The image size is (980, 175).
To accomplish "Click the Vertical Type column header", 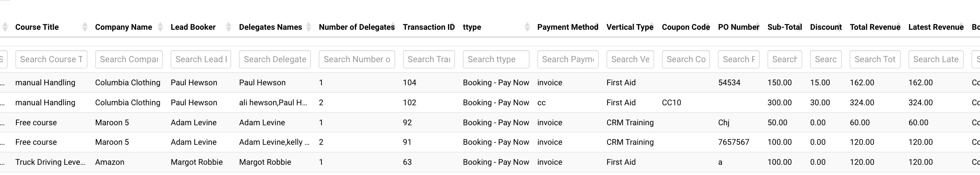I will click(630, 27).
